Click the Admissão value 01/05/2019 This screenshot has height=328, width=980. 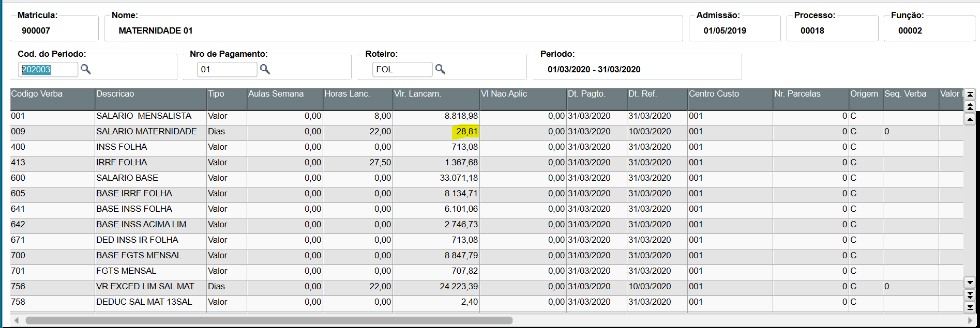click(725, 30)
